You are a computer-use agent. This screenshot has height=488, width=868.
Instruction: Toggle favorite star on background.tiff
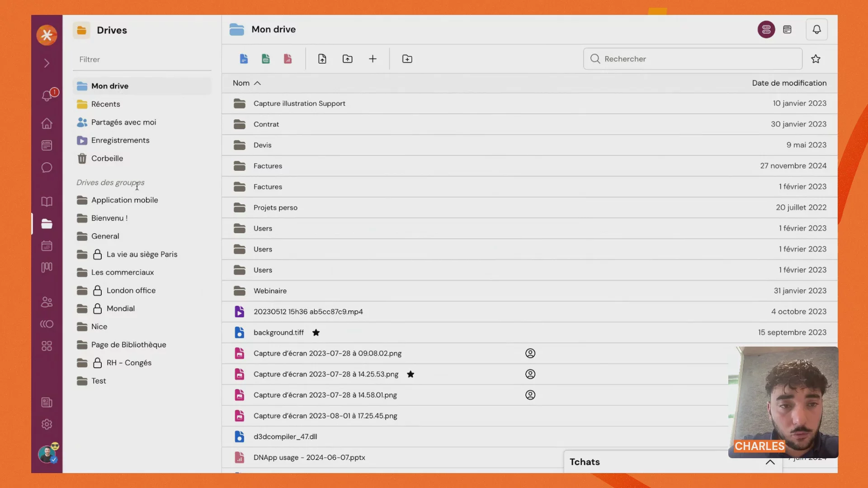pos(316,333)
